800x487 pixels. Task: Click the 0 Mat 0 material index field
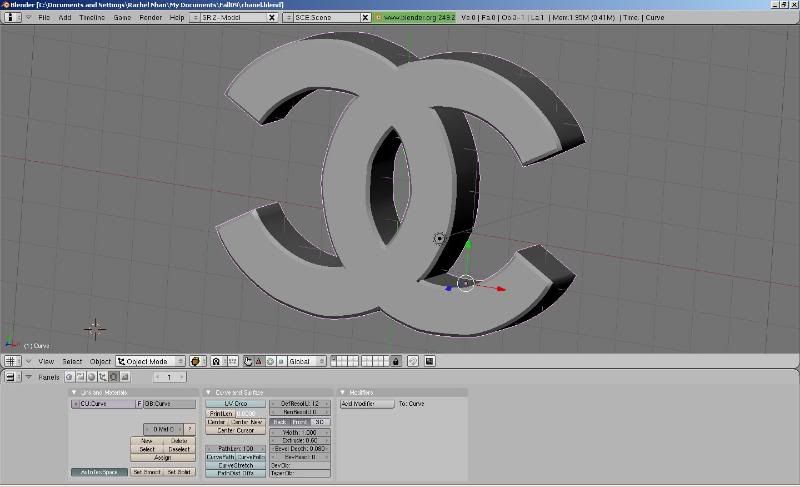(x=163, y=429)
